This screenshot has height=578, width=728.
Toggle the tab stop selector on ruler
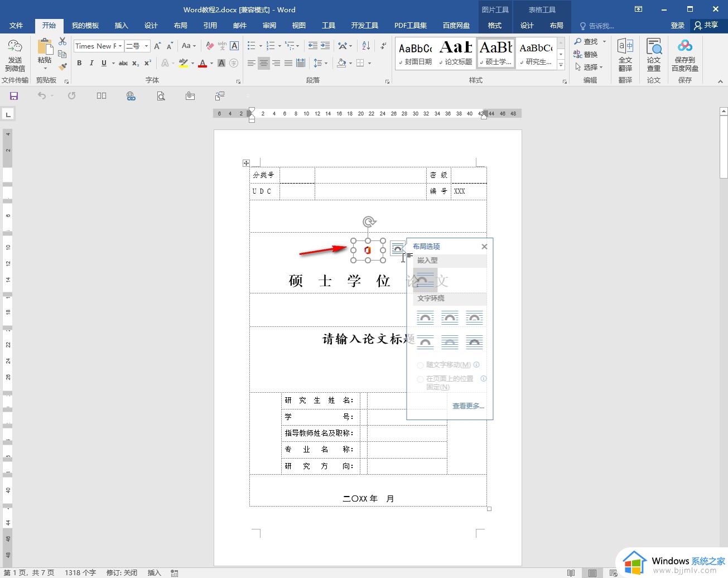coord(8,114)
